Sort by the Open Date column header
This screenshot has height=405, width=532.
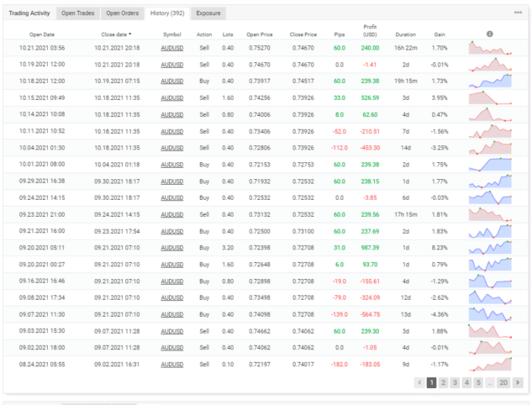pos(42,34)
